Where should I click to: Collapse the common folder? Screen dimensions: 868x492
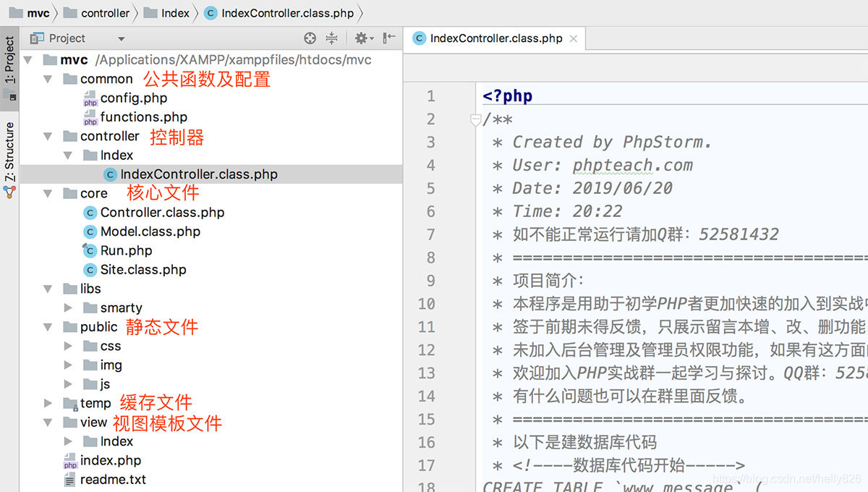(x=48, y=79)
